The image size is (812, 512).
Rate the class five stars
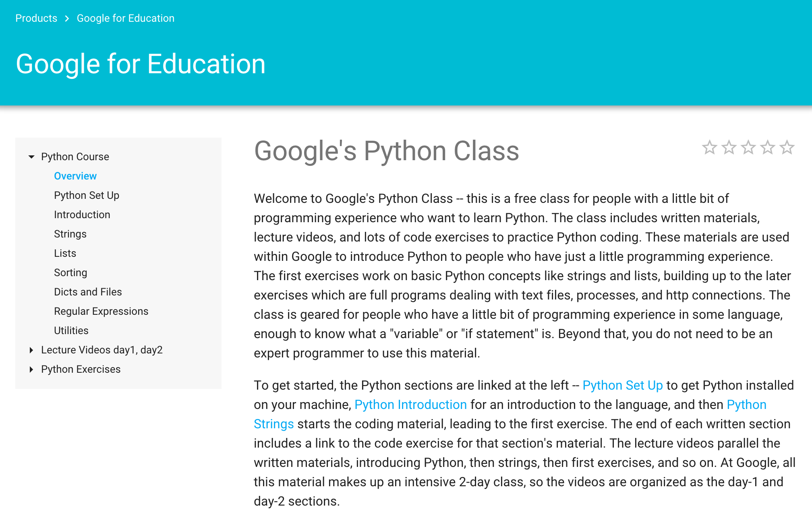787,147
